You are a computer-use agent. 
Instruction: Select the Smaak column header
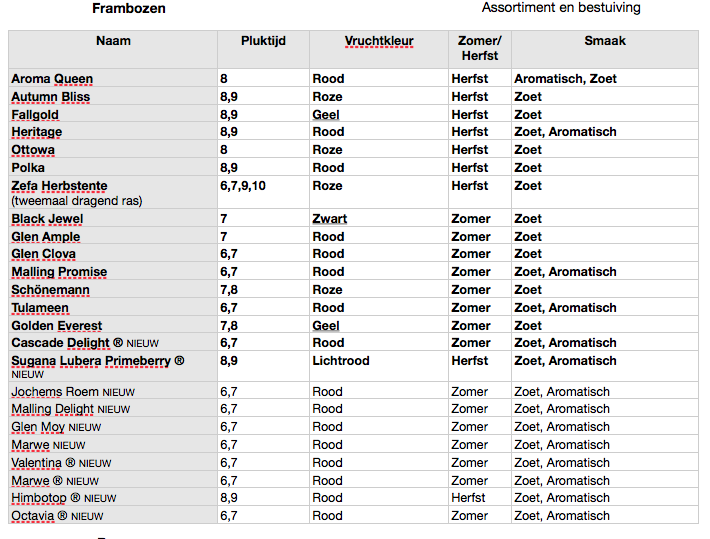pos(605,41)
